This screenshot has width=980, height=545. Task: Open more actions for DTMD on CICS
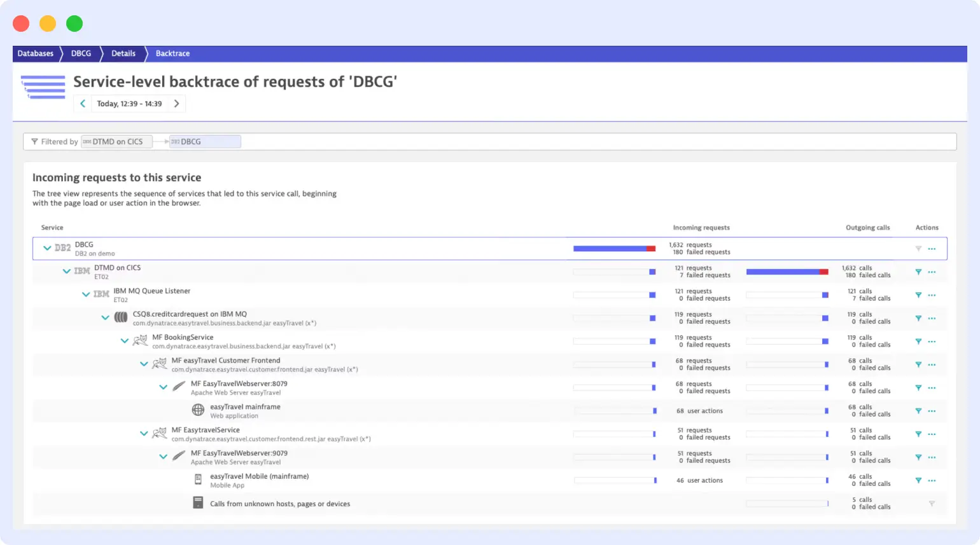pyautogui.click(x=932, y=272)
